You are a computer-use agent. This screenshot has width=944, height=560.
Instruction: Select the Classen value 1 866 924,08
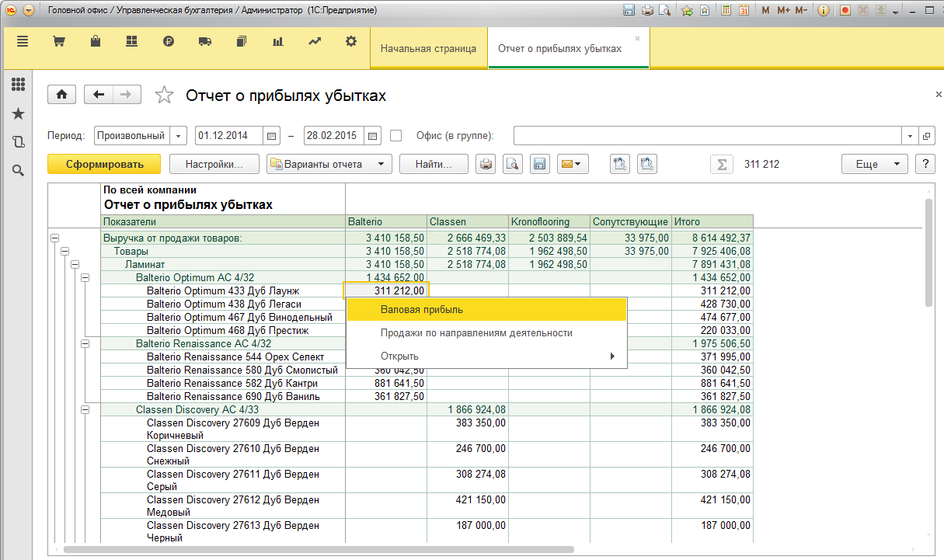pyautogui.click(x=468, y=409)
